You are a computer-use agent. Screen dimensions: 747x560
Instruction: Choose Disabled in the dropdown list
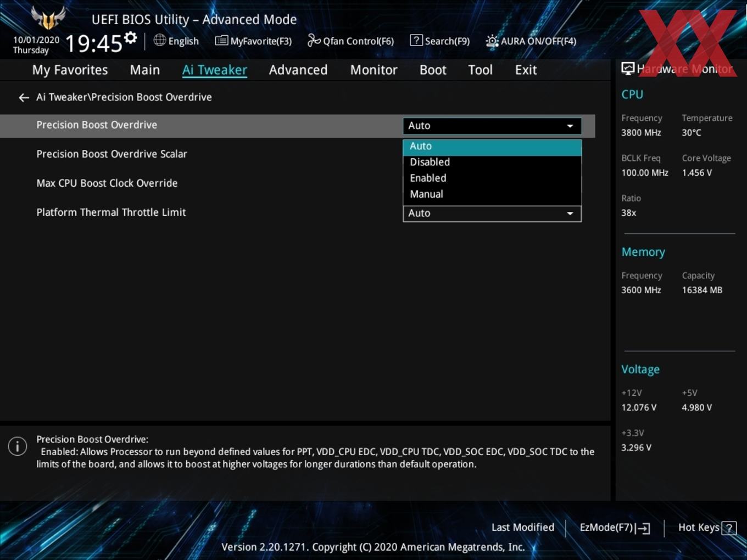[x=492, y=163]
